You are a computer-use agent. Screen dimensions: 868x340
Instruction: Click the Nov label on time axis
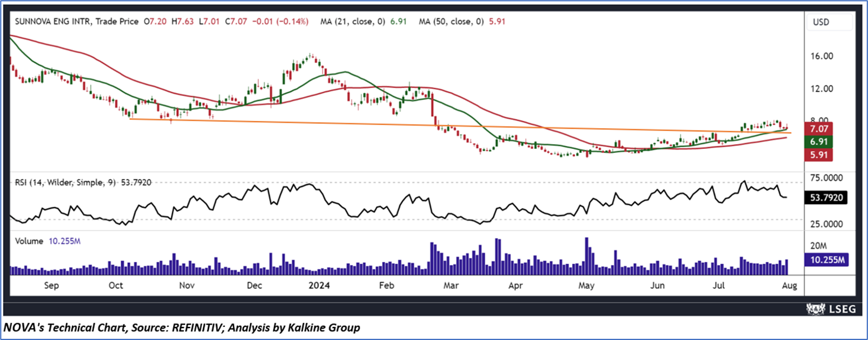(x=187, y=285)
